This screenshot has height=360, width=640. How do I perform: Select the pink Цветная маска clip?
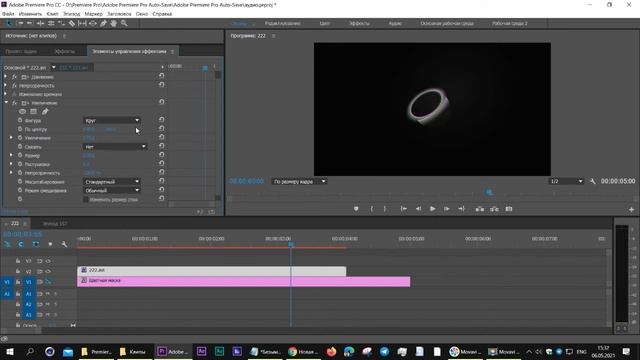(x=244, y=281)
